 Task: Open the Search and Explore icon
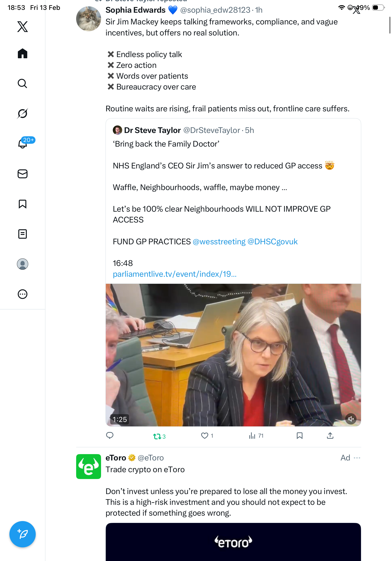pyautogui.click(x=23, y=84)
